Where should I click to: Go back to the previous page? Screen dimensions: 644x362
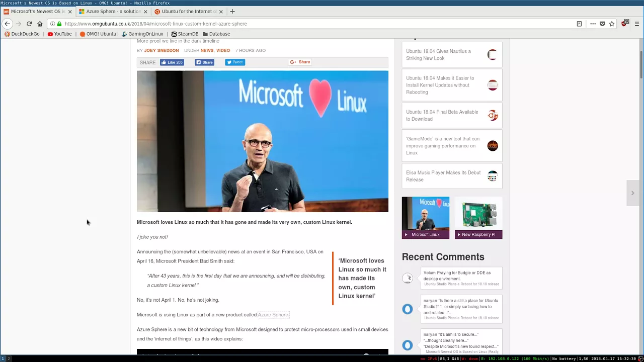point(7,24)
